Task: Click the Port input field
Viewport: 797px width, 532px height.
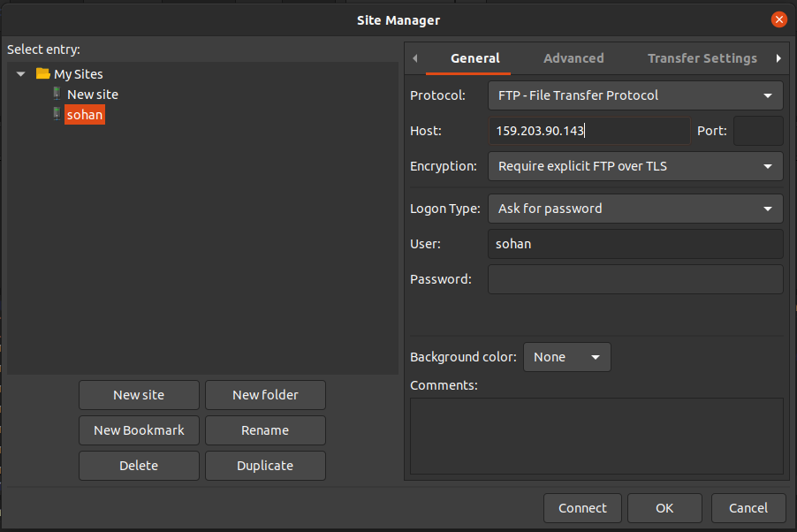Action: click(x=758, y=131)
